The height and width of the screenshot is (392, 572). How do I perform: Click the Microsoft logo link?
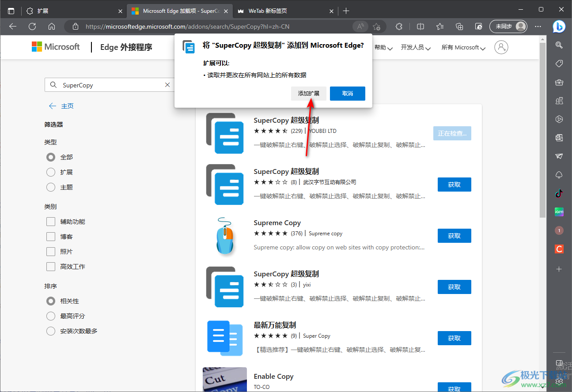tap(56, 47)
